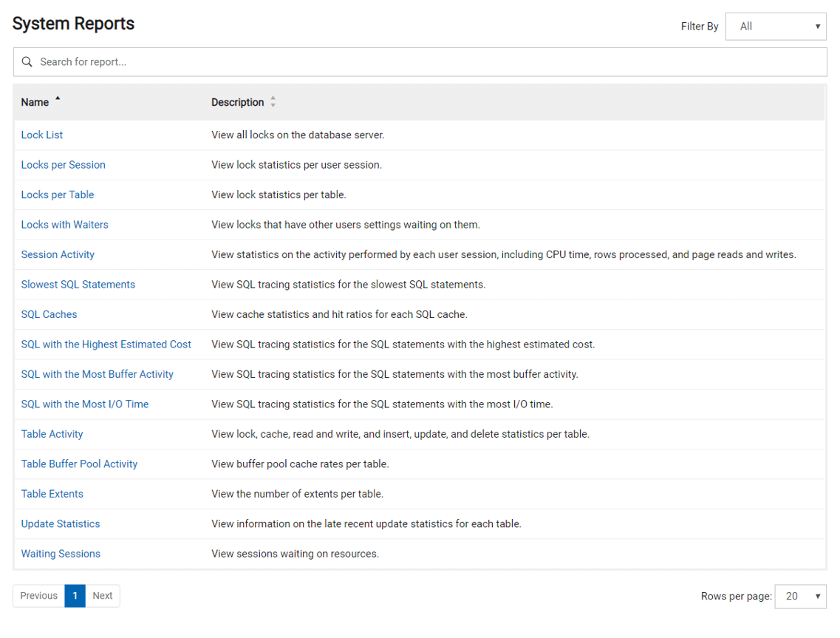
Task: Open the Table Extents report
Action: 52,494
